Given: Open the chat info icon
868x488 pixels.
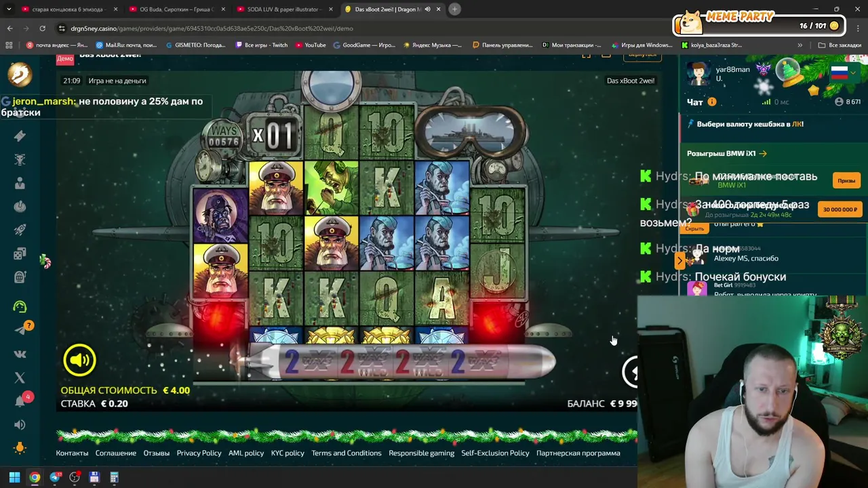Looking at the screenshot, I should click(712, 102).
